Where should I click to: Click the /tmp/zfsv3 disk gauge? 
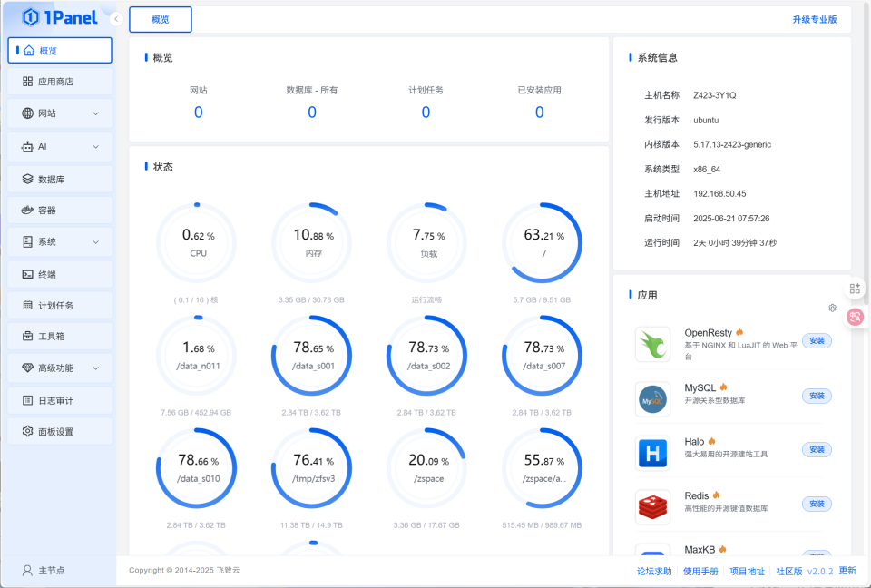click(x=311, y=468)
